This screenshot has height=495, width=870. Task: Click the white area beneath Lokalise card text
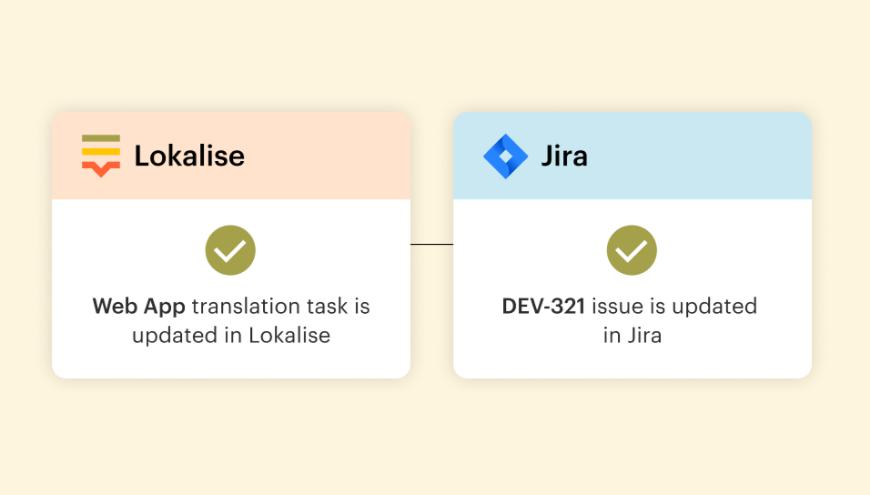231,362
